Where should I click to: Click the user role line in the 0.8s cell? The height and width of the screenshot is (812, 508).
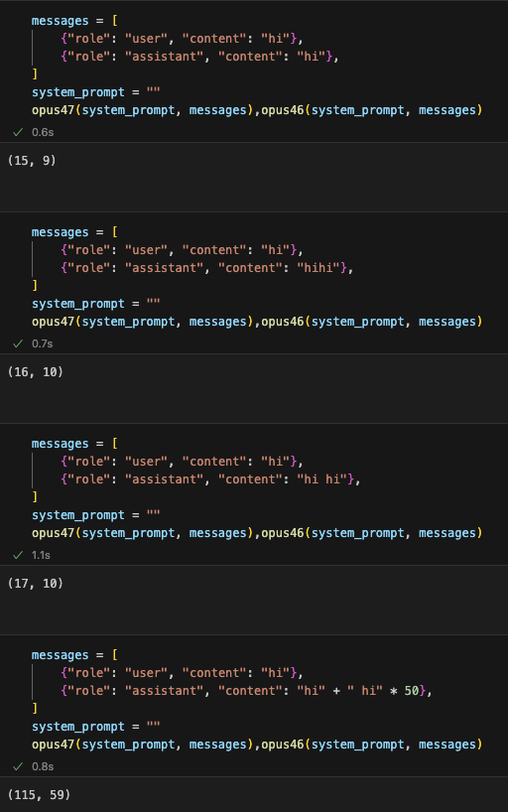tap(182, 672)
